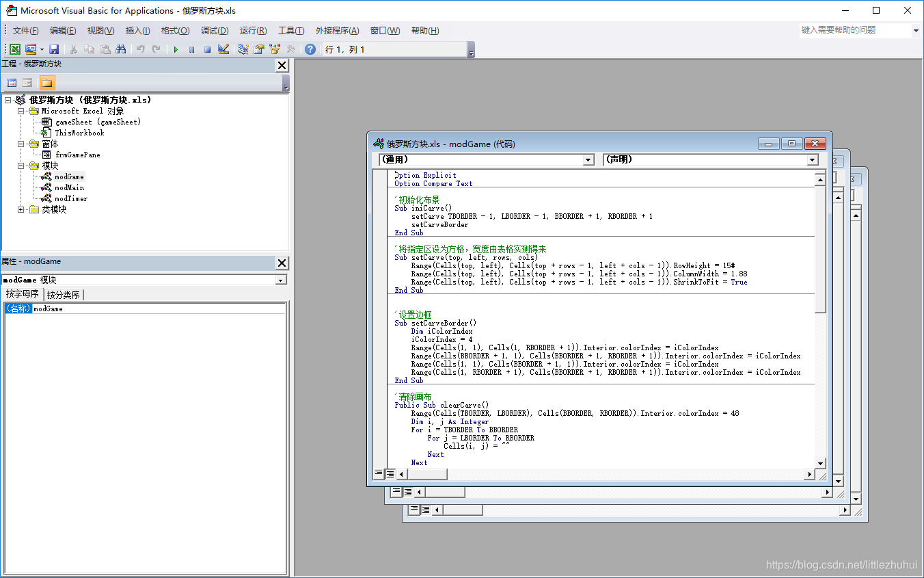Open the 工具(T) menu
This screenshot has height=578, width=924.
coord(291,31)
